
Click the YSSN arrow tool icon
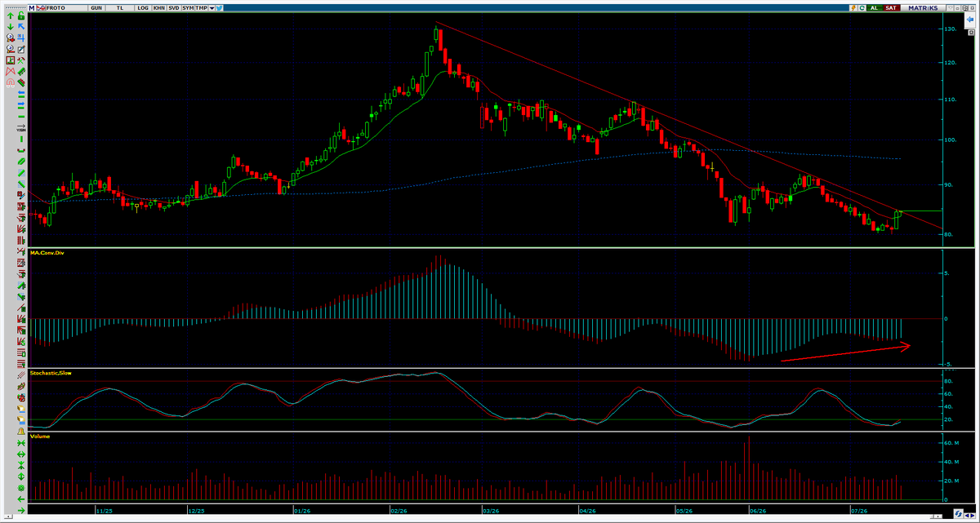click(x=21, y=127)
